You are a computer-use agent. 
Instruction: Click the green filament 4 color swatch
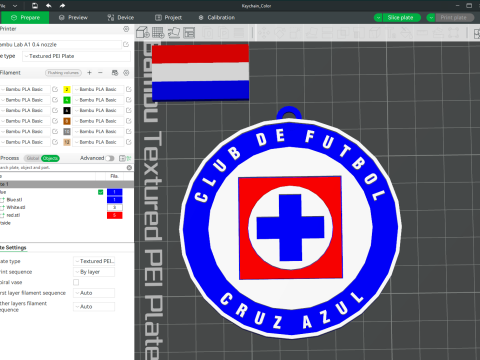point(67,100)
